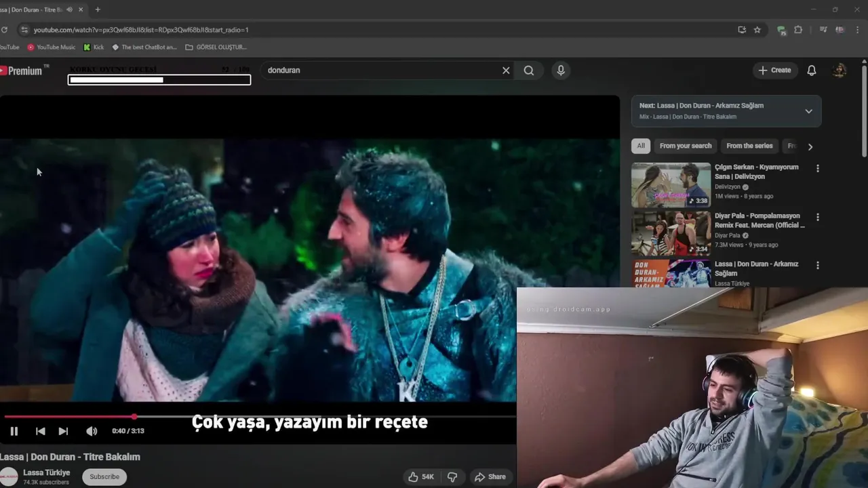Show more filter chips with the right arrow
Viewport: 868px width, 488px height.
[x=810, y=146]
